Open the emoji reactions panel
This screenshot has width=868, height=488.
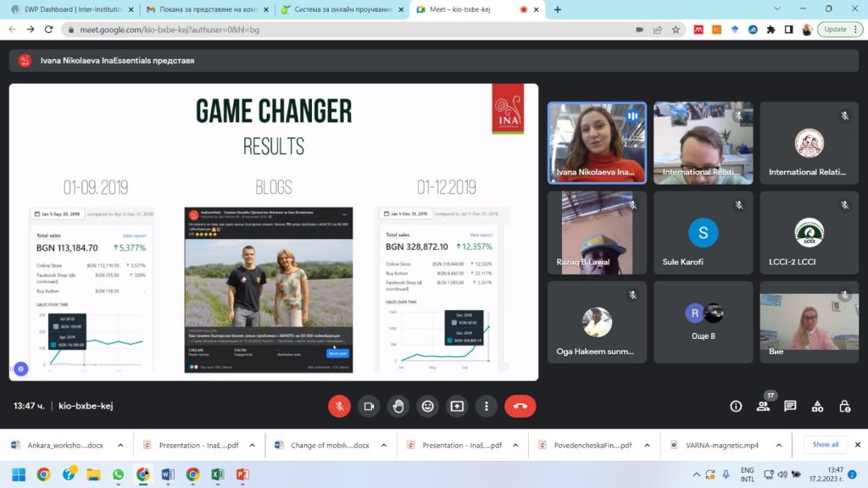pyautogui.click(x=427, y=406)
